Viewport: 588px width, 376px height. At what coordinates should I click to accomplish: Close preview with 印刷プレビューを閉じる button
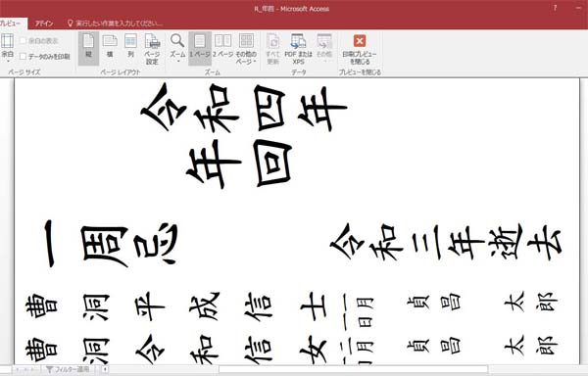360,49
